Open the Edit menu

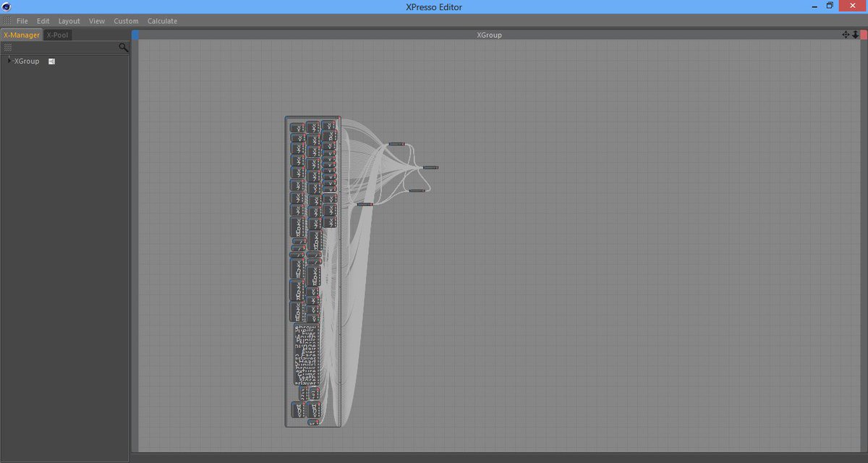pyautogui.click(x=43, y=21)
